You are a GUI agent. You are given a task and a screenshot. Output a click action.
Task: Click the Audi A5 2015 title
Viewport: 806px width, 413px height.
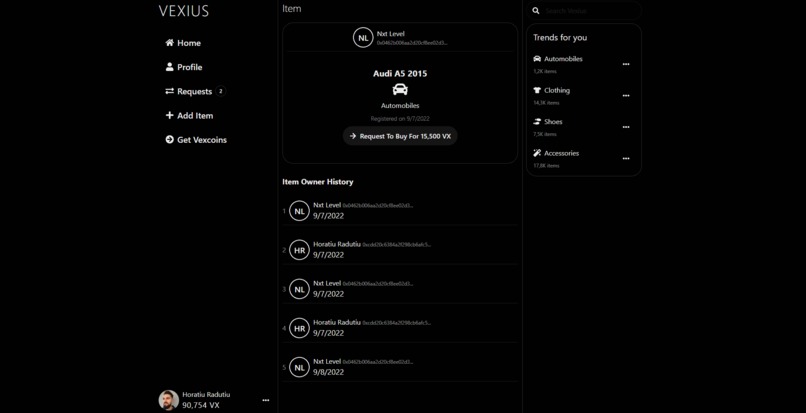click(400, 74)
